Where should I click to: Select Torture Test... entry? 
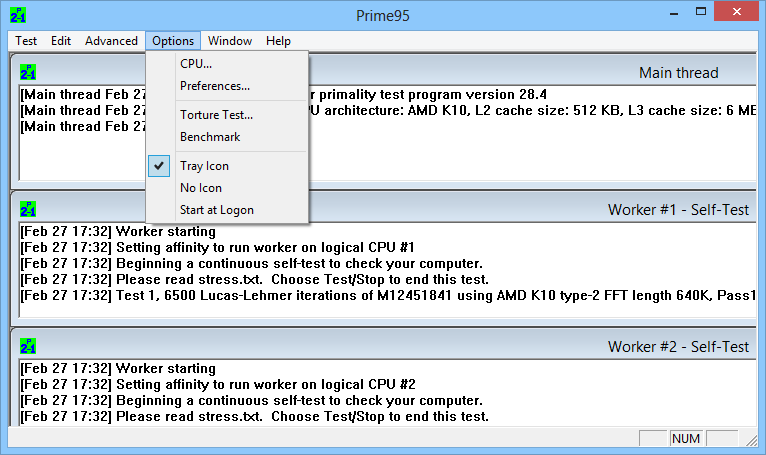(x=227, y=115)
